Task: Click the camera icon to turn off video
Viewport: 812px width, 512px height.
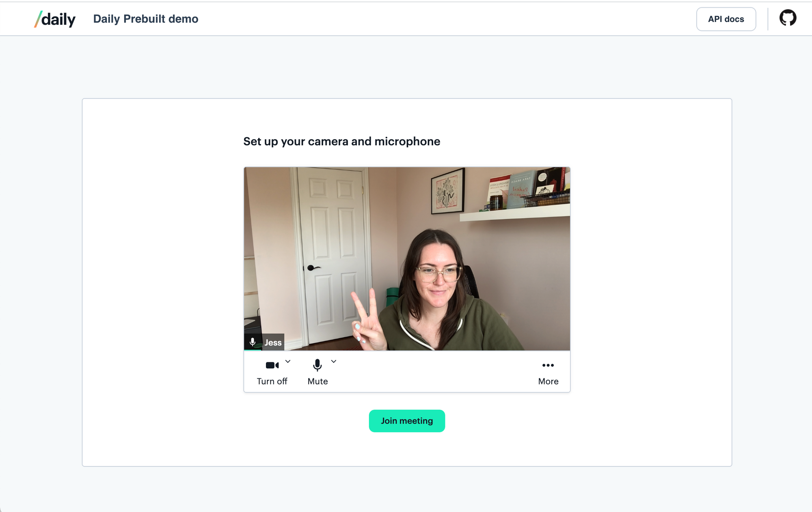Action: [272, 365]
